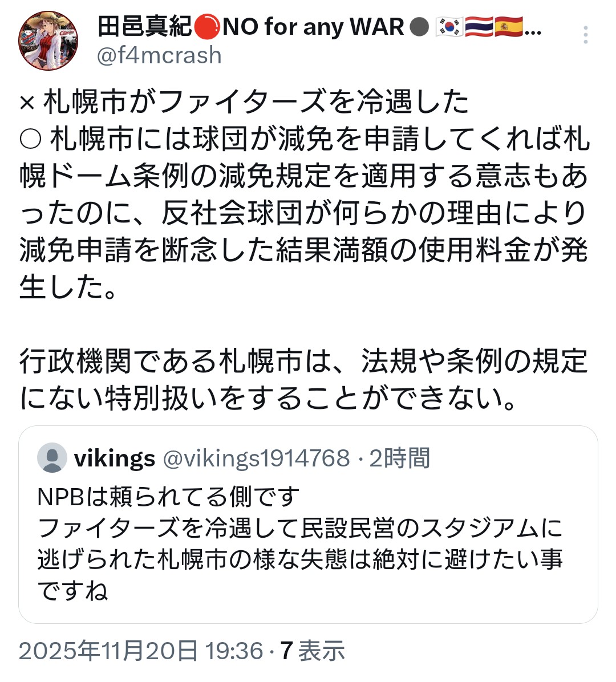This screenshot has width=616, height=682.
Task: Click the @vikings1914768 handle
Action: [257, 458]
